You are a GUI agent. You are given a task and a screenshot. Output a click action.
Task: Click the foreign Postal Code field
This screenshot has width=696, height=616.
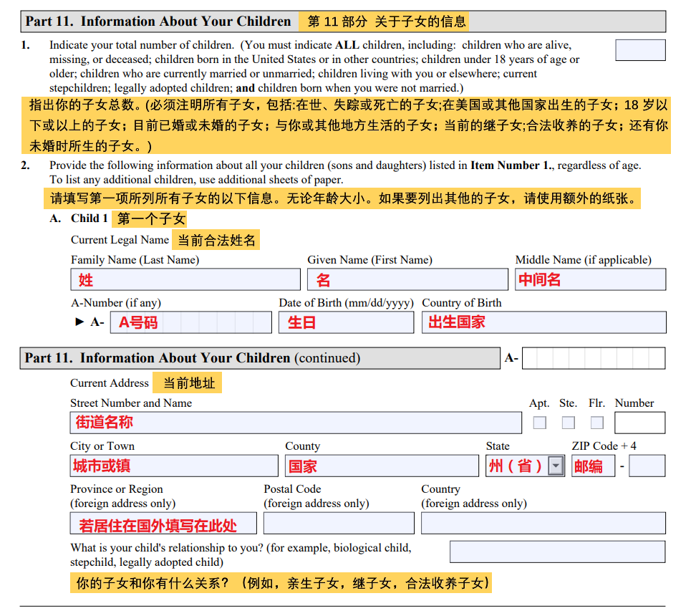[339, 523]
